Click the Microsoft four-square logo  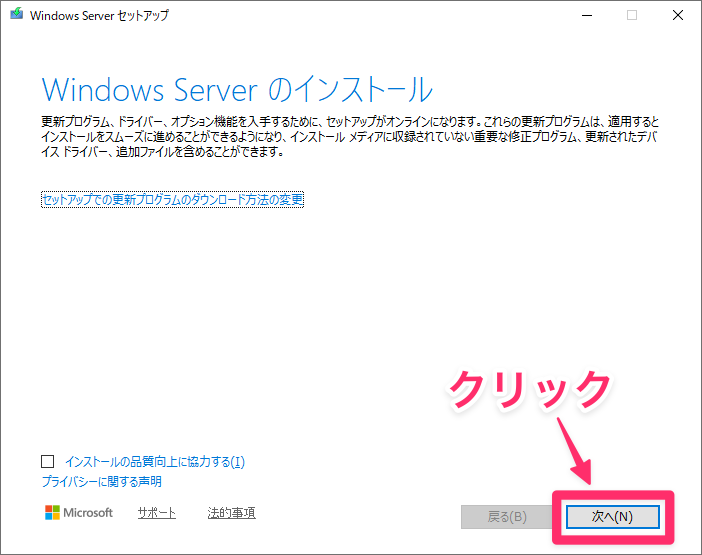(x=53, y=513)
